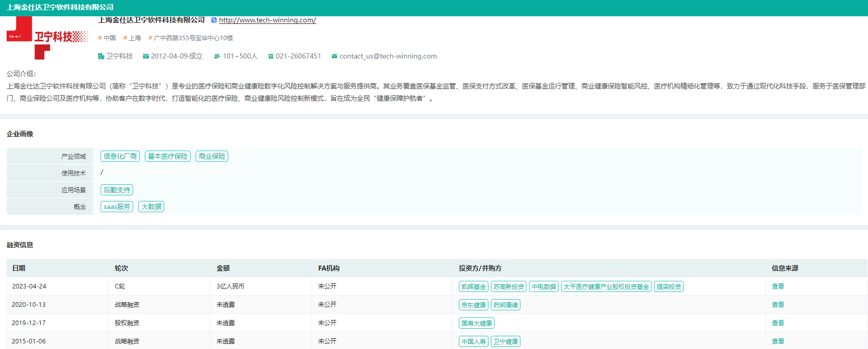
Task: Click the envelope icon beside contact email
Action: pyautogui.click(x=334, y=56)
